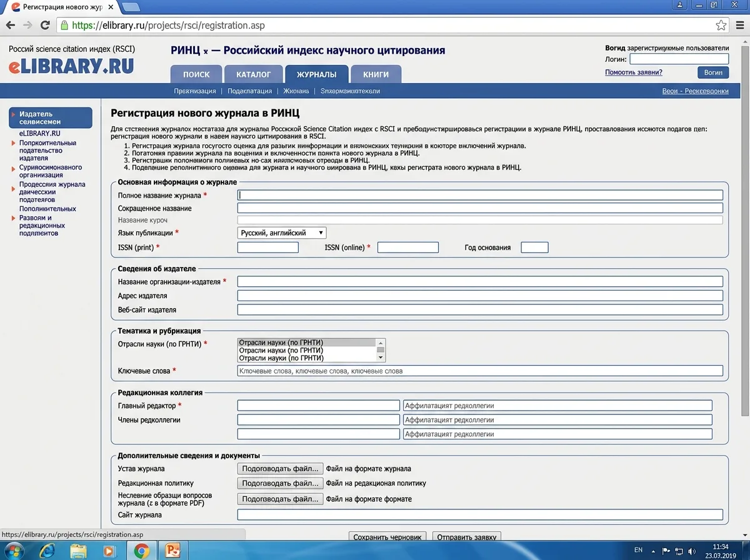Open sidebar link Попркоительные подательство издателя

[x=47, y=150]
